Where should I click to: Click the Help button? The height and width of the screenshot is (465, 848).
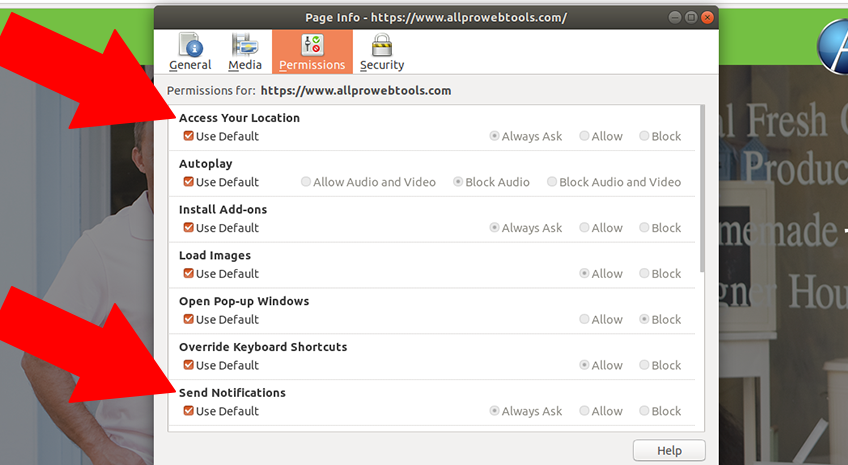coord(669,450)
